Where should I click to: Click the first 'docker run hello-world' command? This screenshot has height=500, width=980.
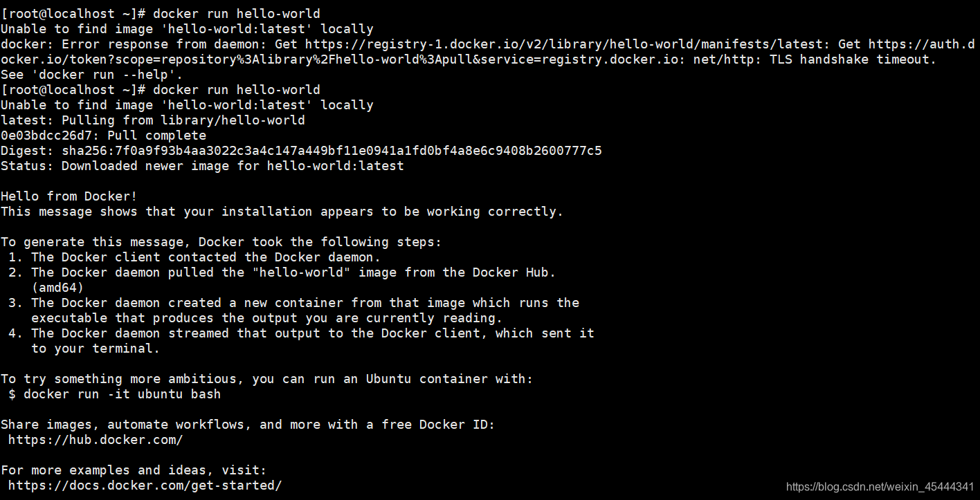click(x=237, y=14)
